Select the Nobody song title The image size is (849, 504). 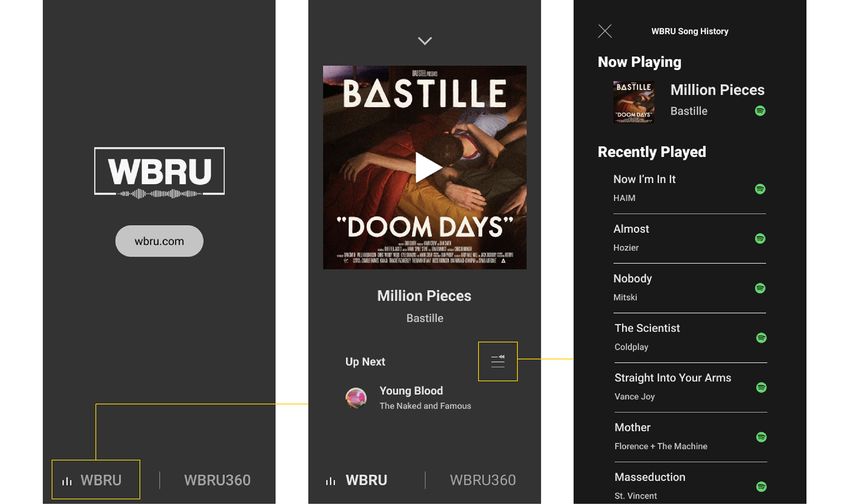[632, 279]
